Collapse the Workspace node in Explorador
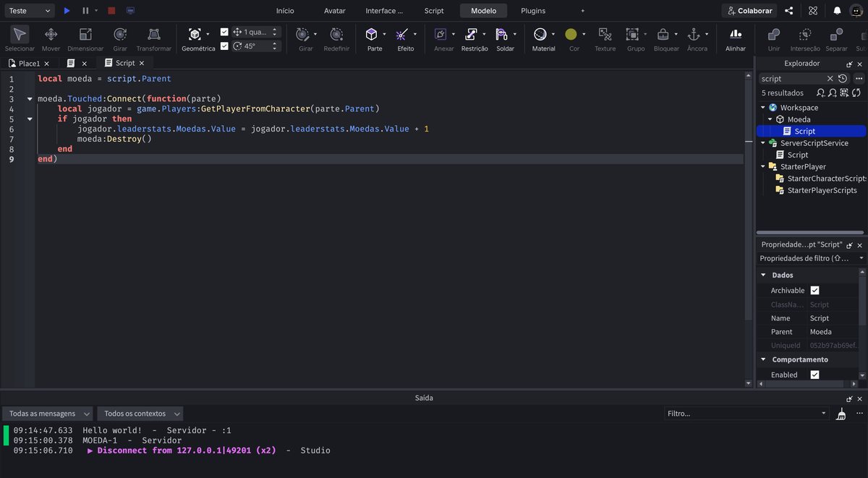The height and width of the screenshot is (478, 868). tap(762, 108)
